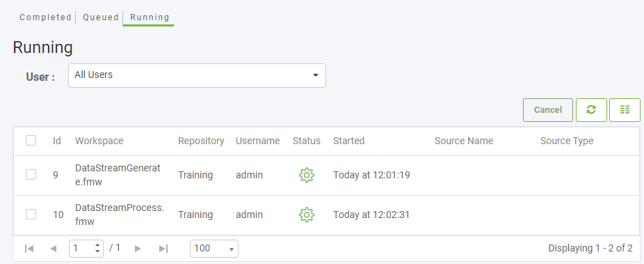Screen dimensions: 644x264
Task: Switch to the Queued tab
Action: (x=101, y=17)
